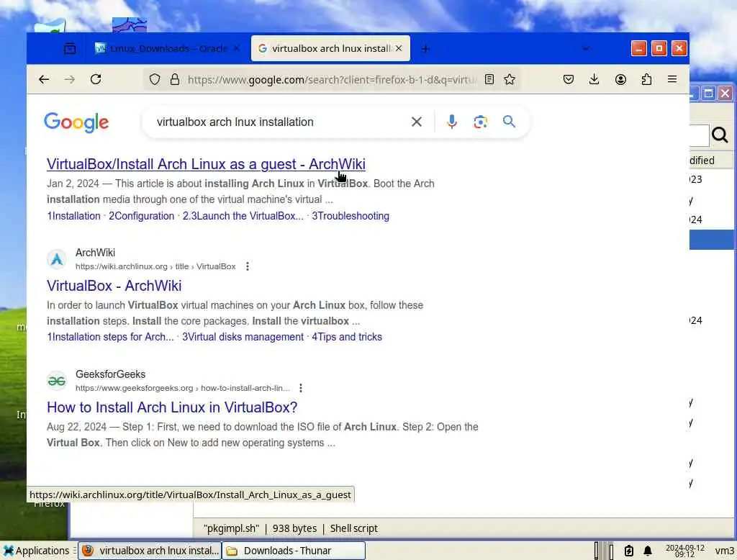Screen dimensions: 737x560
Task: Click the geeksforgeeks.org breadcrumb URL
Action: [183, 389]
